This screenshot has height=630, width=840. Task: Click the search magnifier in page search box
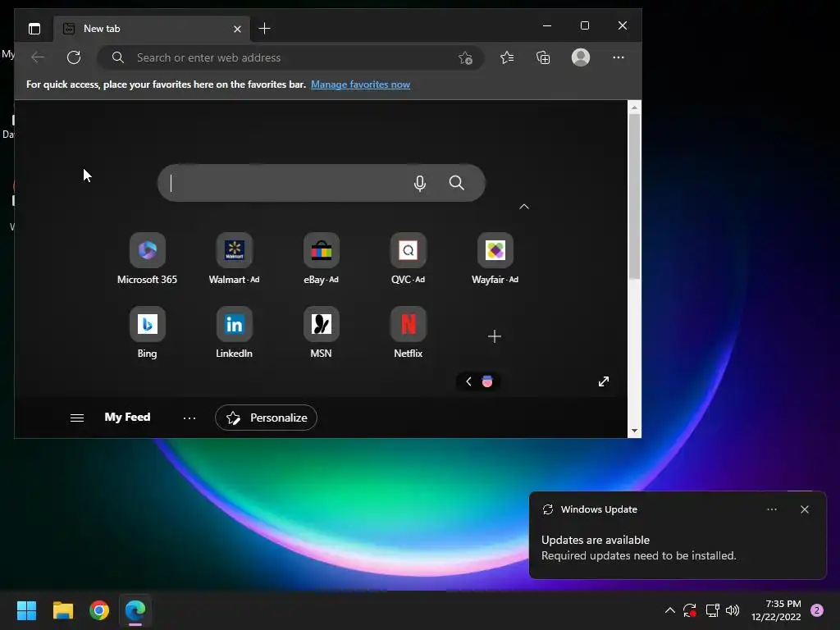456,183
